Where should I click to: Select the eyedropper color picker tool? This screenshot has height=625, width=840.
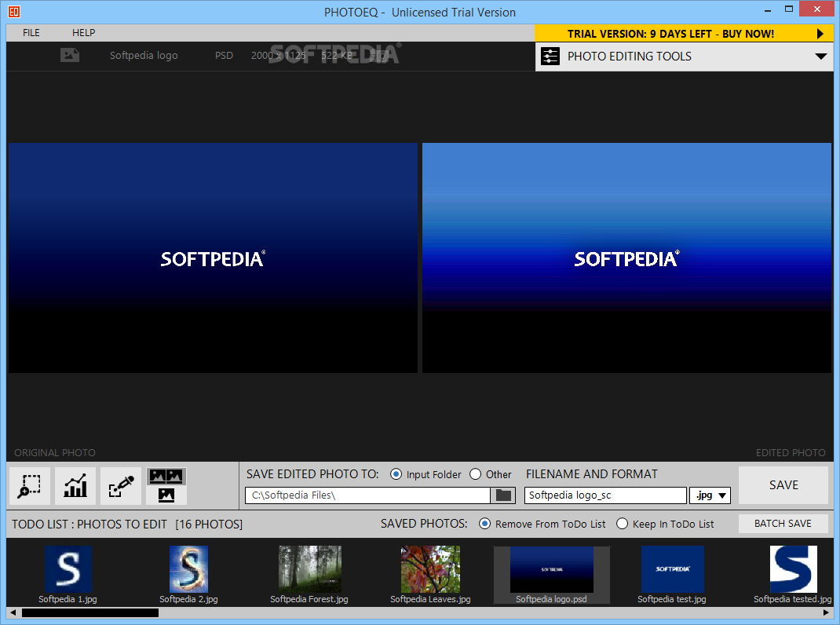[x=121, y=486]
